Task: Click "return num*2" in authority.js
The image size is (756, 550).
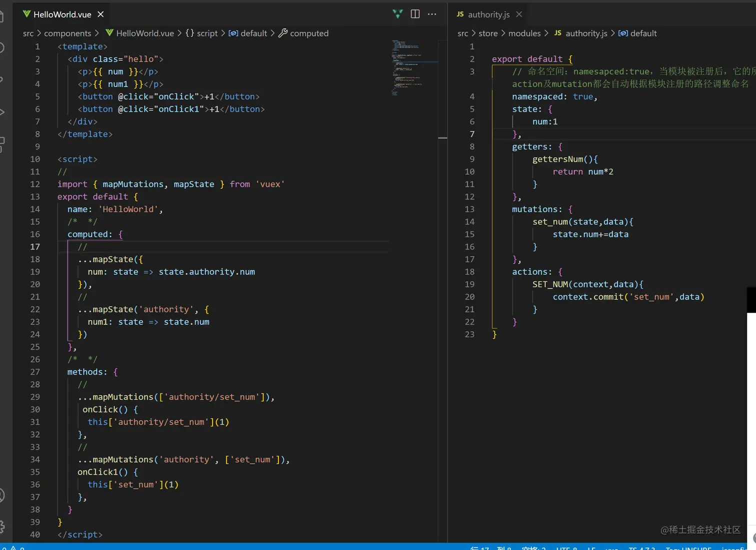Action: [x=583, y=171]
